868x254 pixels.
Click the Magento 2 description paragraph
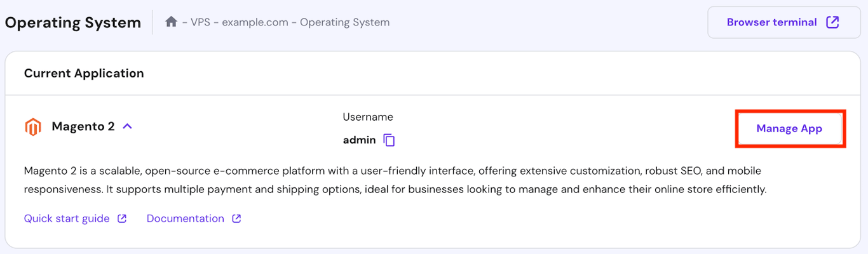tap(395, 180)
